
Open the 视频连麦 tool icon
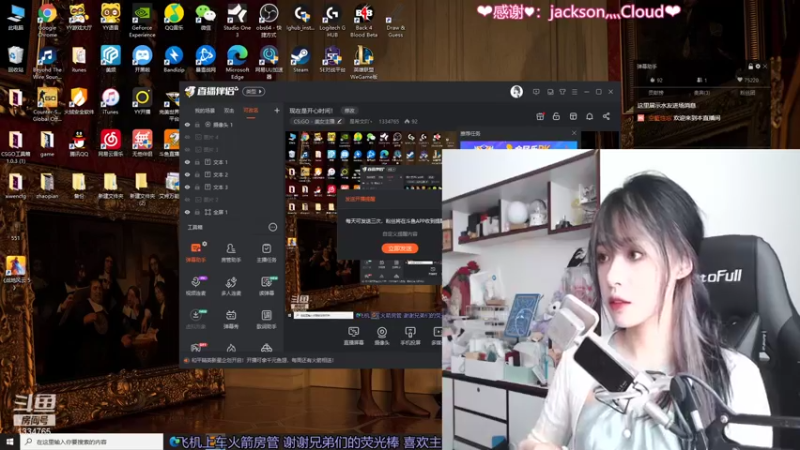pyautogui.click(x=196, y=286)
